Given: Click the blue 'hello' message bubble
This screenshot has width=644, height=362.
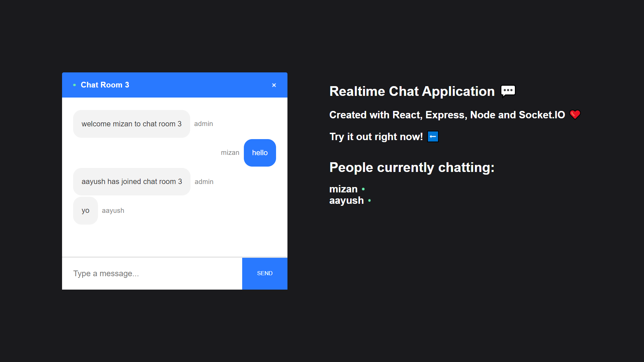Looking at the screenshot, I should pos(260,153).
